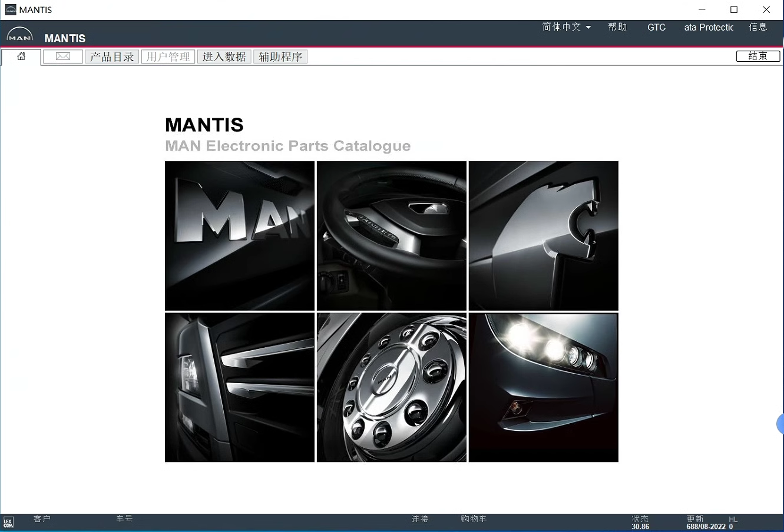Screen dimensions: 784x532
Task: Click the blue circle at the right edge
Action: 780,424
